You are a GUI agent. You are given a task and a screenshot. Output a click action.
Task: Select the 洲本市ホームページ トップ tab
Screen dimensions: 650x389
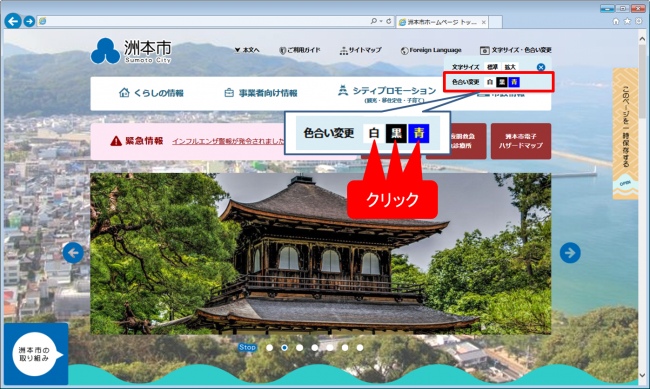[442, 22]
